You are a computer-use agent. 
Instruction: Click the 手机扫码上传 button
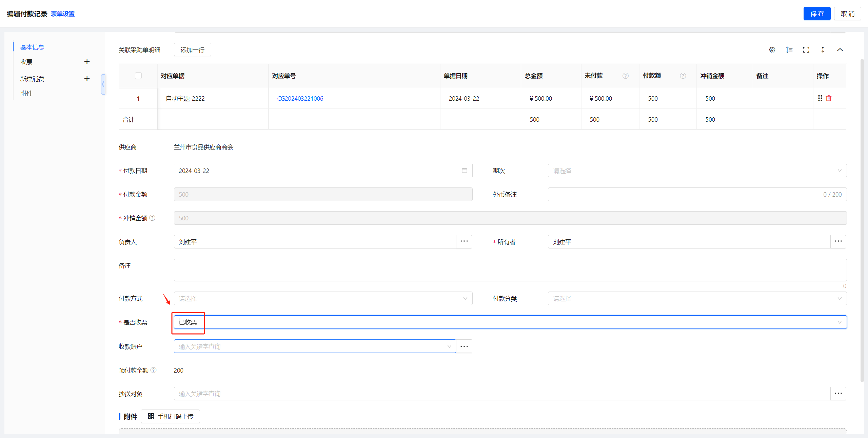[170, 416]
